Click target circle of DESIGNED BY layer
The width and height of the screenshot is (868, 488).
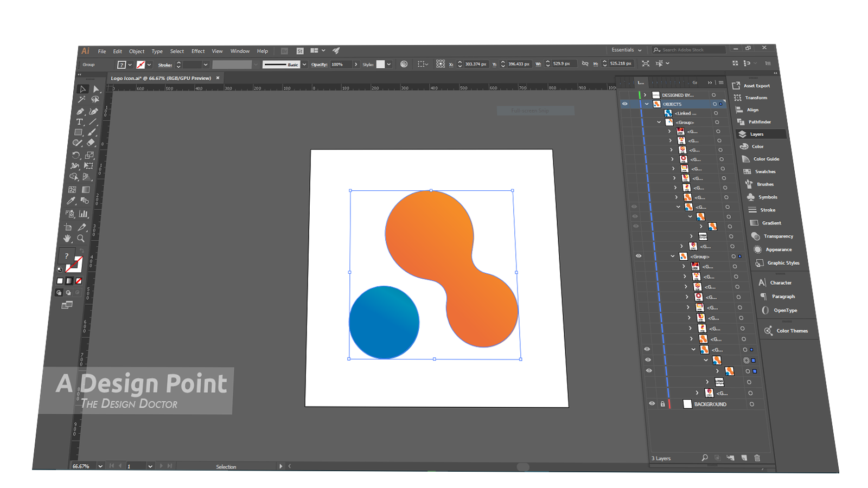[713, 95]
